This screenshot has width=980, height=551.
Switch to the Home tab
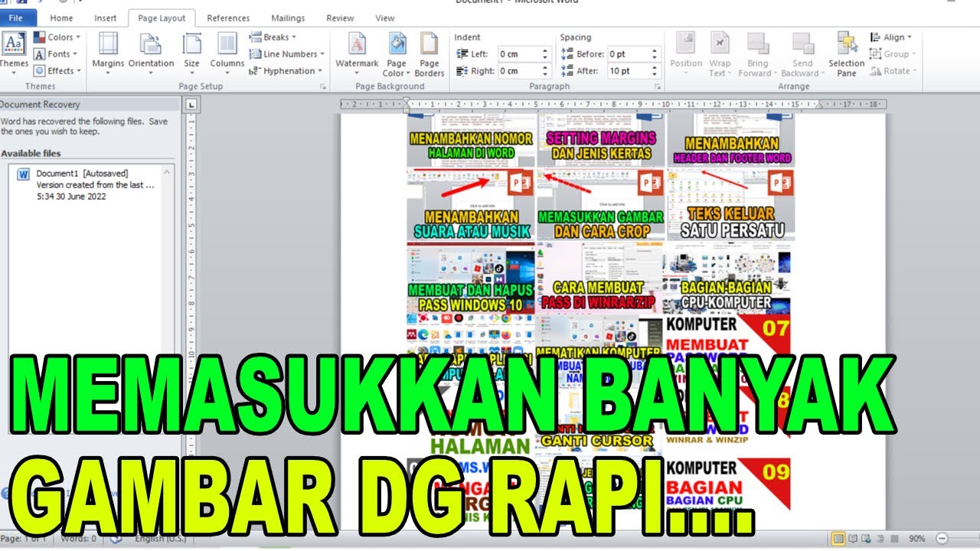point(61,18)
